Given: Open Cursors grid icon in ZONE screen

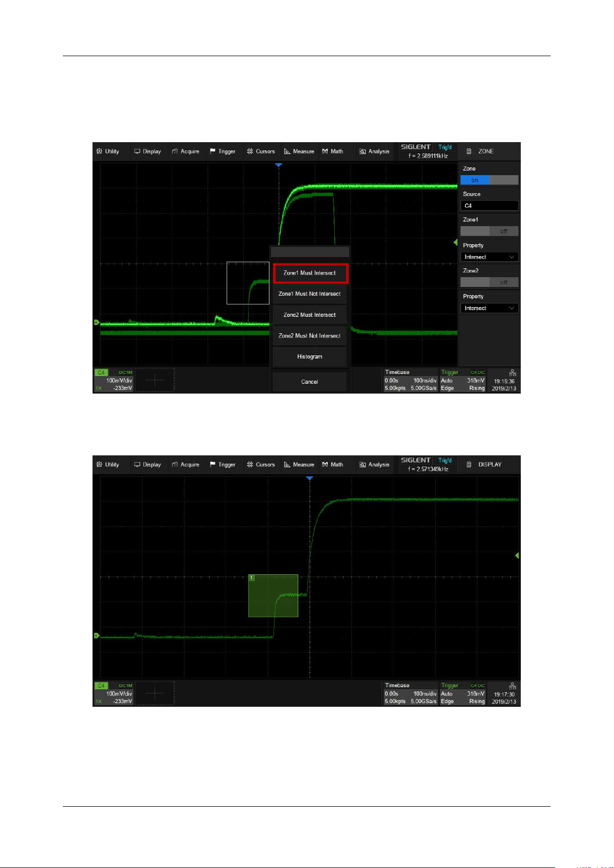Looking at the screenshot, I should [250, 151].
